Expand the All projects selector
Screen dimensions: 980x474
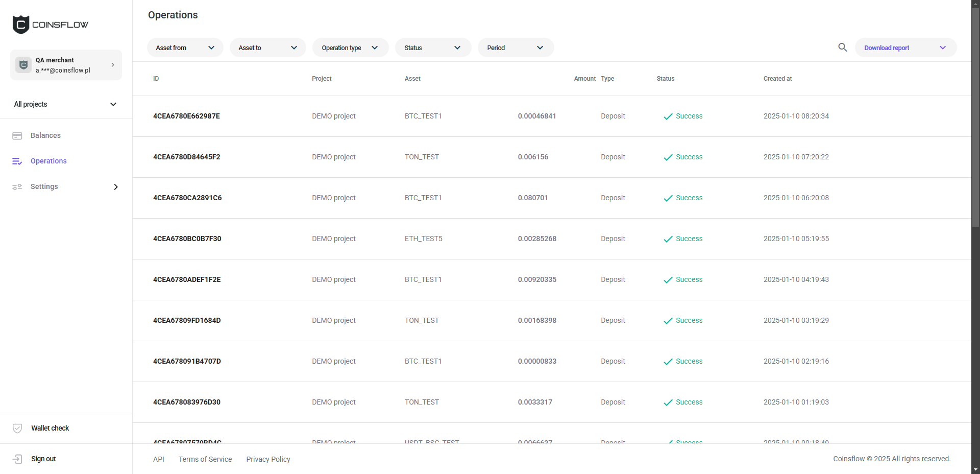pos(66,104)
